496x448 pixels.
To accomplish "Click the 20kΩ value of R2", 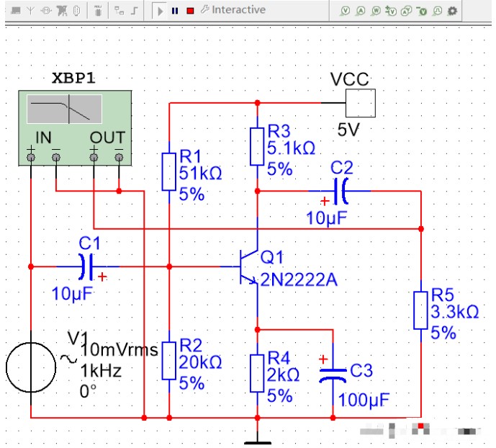I will click(x=201, y=362).
